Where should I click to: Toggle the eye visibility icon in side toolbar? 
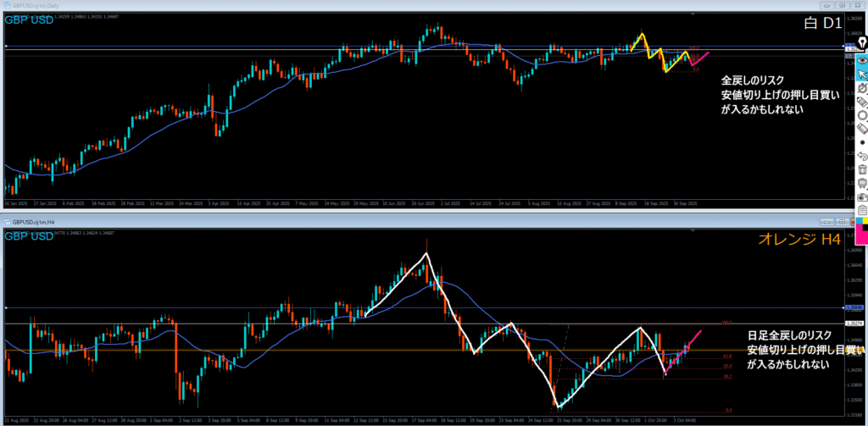coord(862,60)
